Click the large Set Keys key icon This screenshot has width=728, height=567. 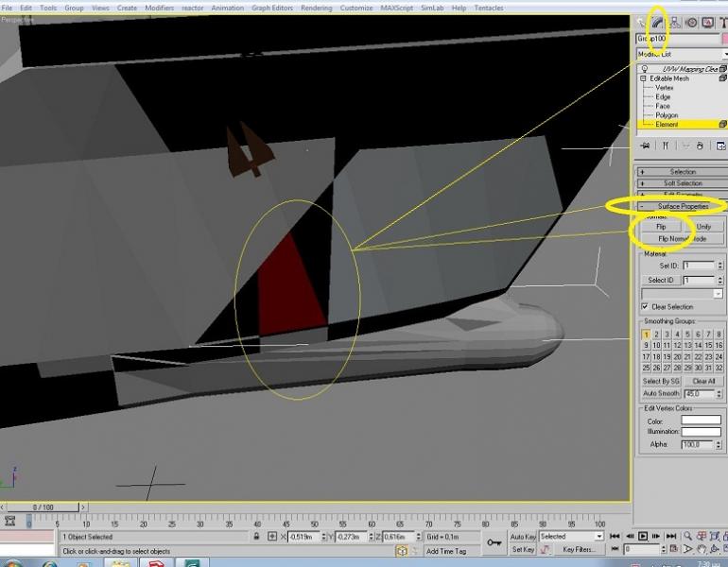pos(494,542)
